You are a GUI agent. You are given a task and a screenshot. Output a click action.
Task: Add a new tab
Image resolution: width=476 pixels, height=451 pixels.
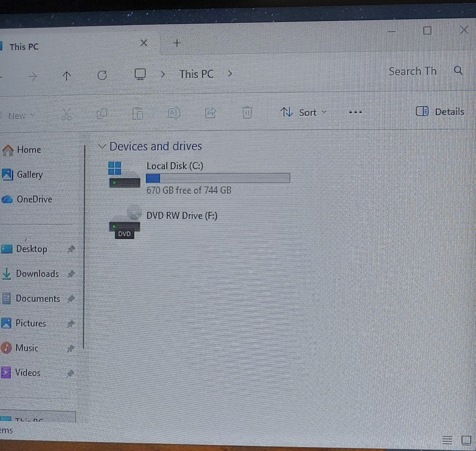[x=177, y=43]
